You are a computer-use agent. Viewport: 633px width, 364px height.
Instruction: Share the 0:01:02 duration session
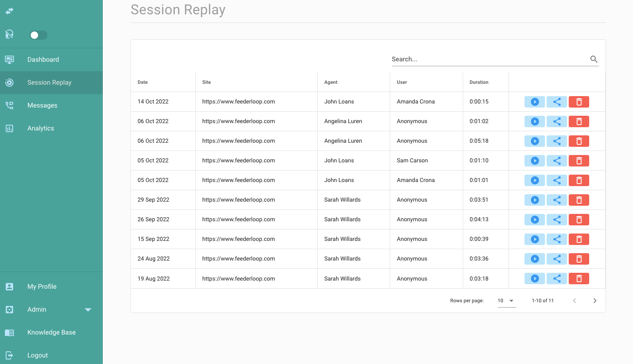point(557,121)
